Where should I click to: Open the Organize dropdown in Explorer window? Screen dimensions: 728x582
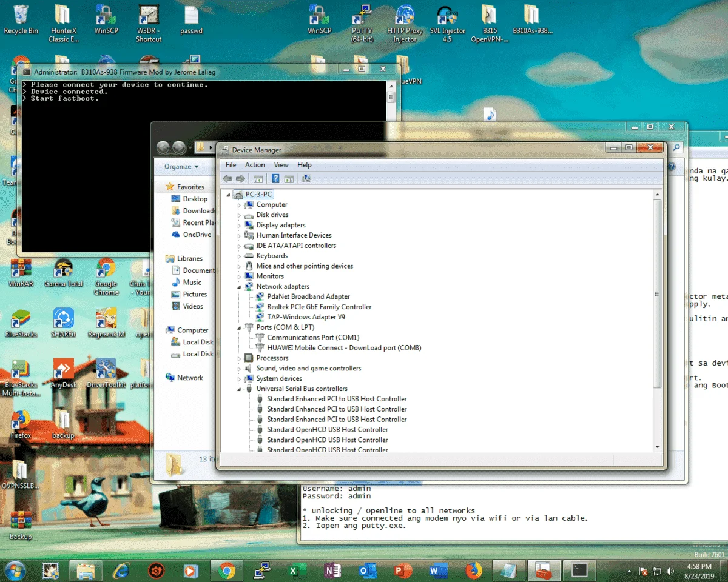click(x=181, y=166)
